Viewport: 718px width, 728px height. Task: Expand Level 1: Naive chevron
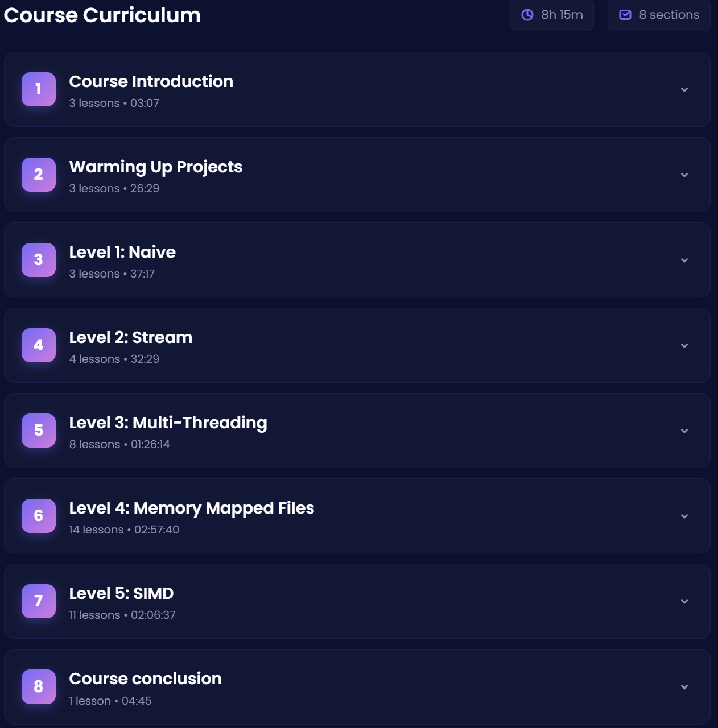[x=684, y=260]
